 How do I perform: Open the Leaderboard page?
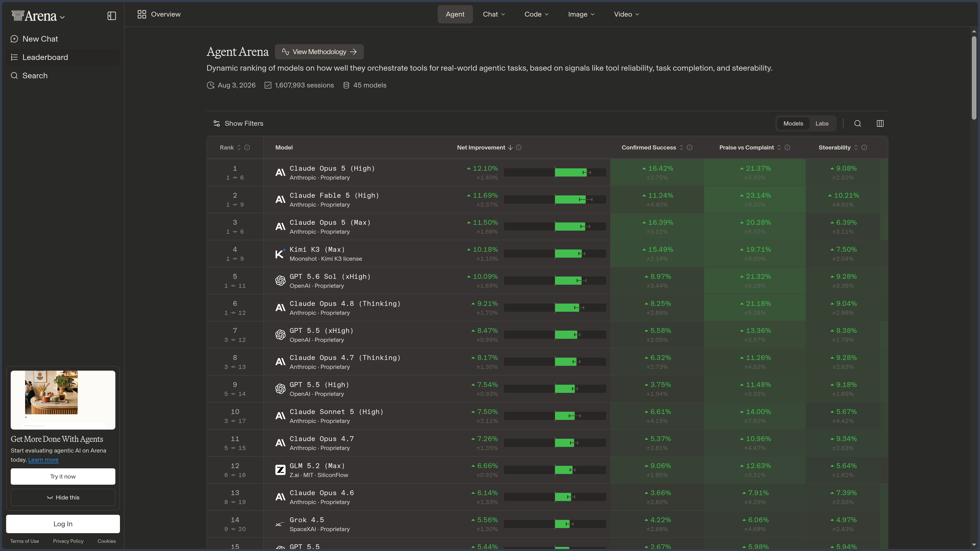coord(63,57)
